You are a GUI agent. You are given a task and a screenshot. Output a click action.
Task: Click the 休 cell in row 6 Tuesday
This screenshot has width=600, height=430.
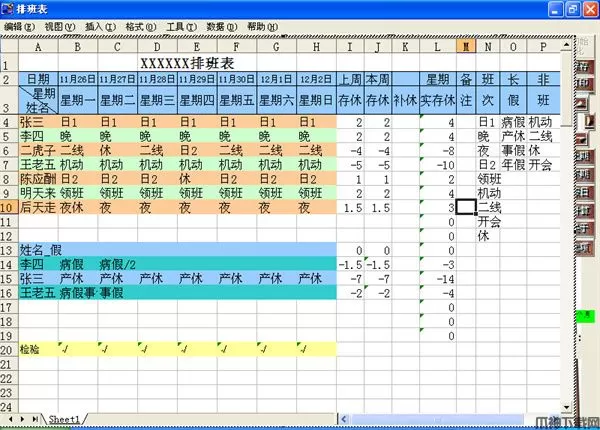point(117,151)
